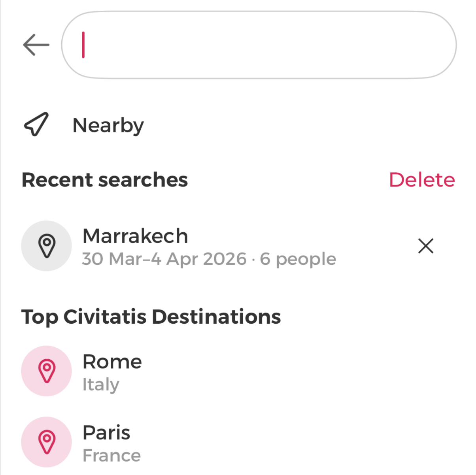This screenshot has width=476, height=475.
Task: Click the back arrow to exit search
Action: 36,44
